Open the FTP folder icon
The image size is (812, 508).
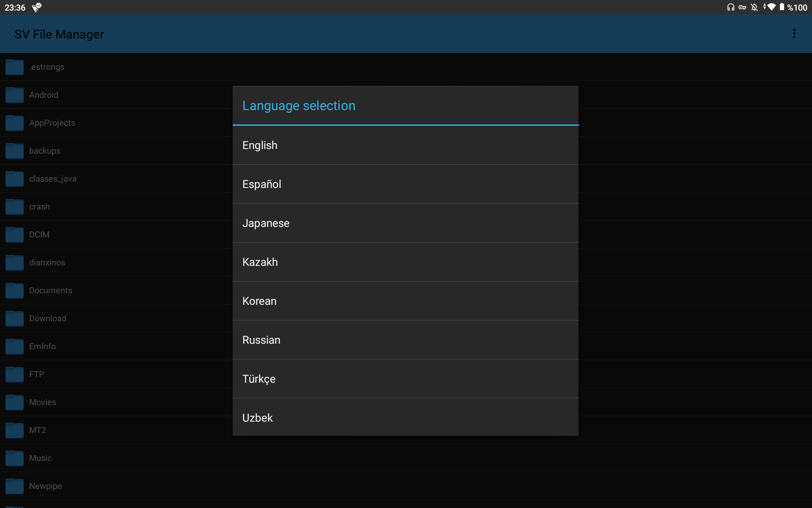pos(14,374)
